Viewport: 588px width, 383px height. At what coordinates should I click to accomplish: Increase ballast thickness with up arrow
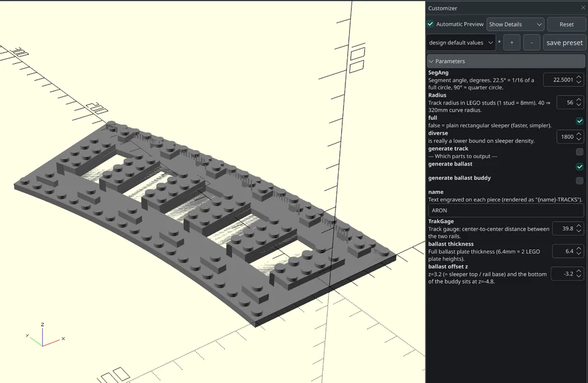[x=579, y=248]
